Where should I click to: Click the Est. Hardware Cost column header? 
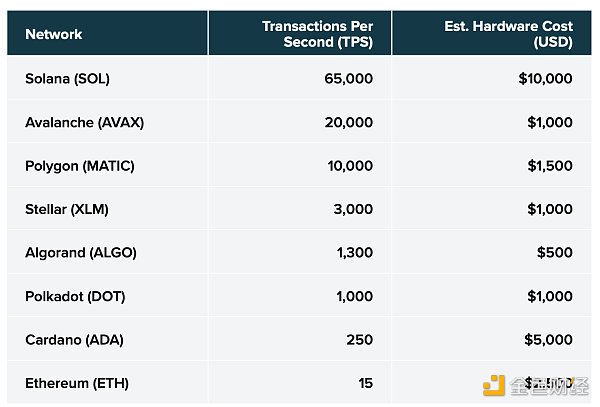508,34
